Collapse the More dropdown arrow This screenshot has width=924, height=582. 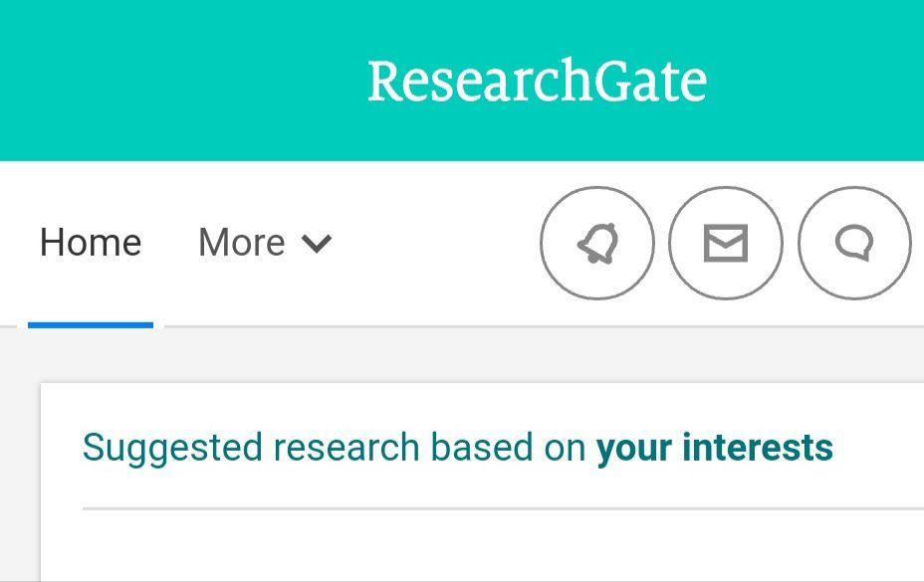tap(316, 244)
